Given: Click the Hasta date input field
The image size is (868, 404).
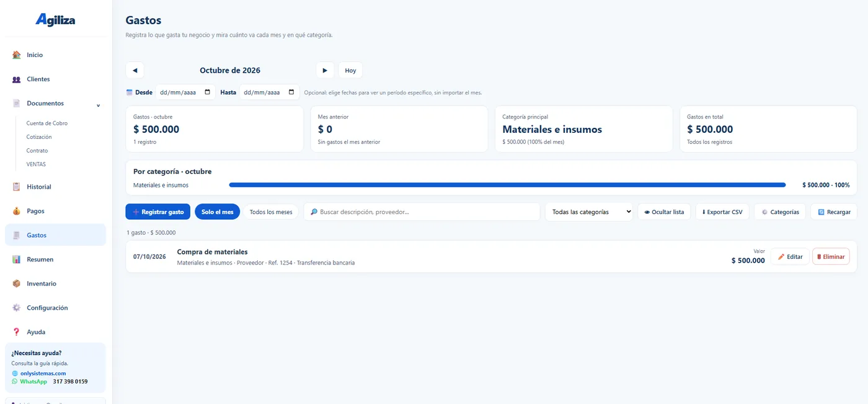Looking at the screenshot, I should click(269, 92).
